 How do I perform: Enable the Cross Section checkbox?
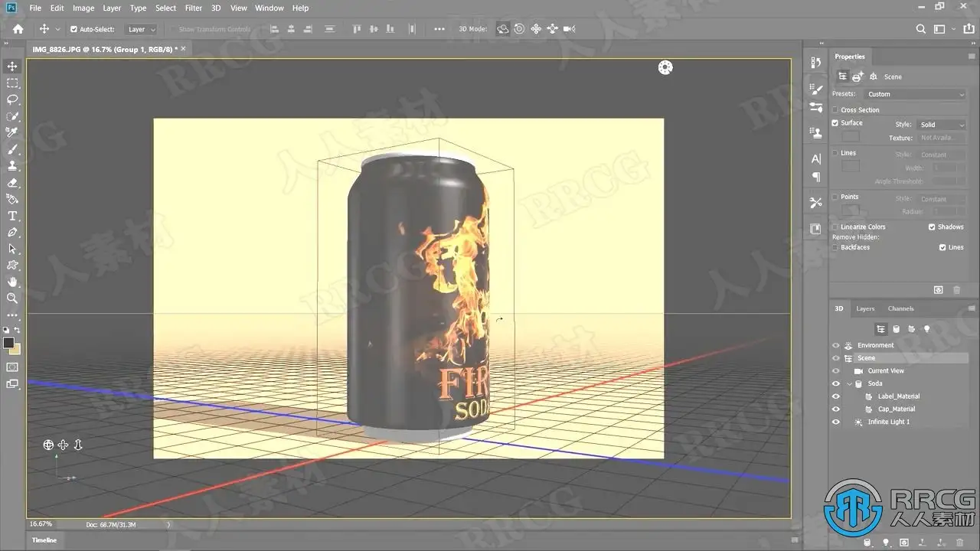point(835,110)
